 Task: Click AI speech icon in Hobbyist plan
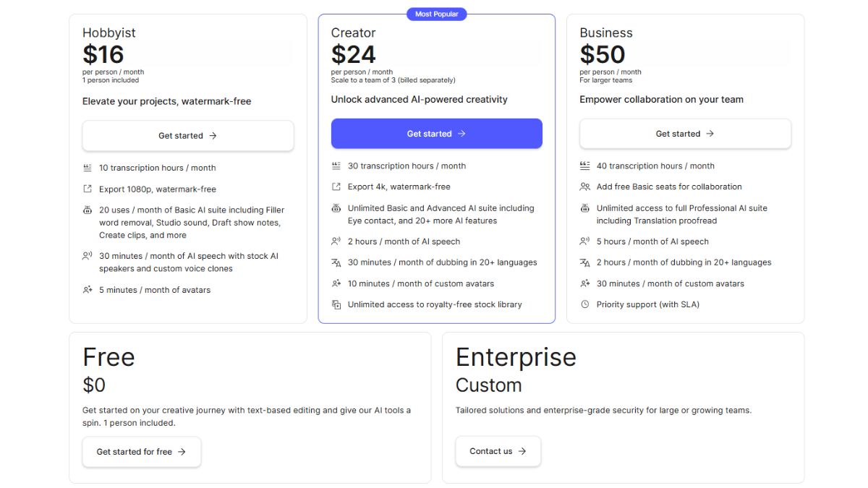(x=87, y=256)
